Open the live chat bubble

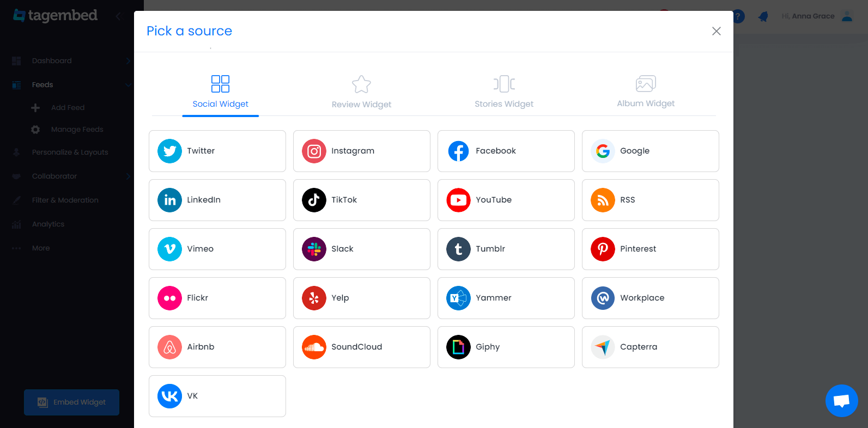tap(841, 401)
